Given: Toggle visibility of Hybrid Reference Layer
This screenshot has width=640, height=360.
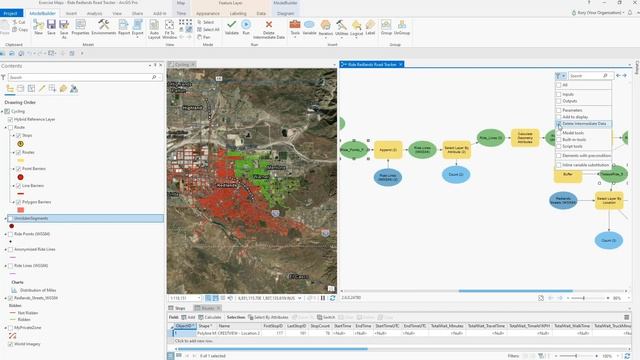Looking at the screenshot, I should click(10, 120).
